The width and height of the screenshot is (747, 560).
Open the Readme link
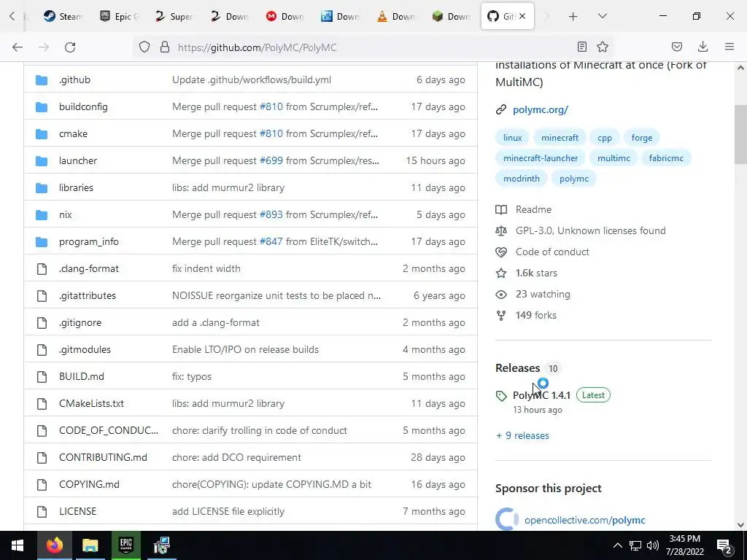click(533, 209)
